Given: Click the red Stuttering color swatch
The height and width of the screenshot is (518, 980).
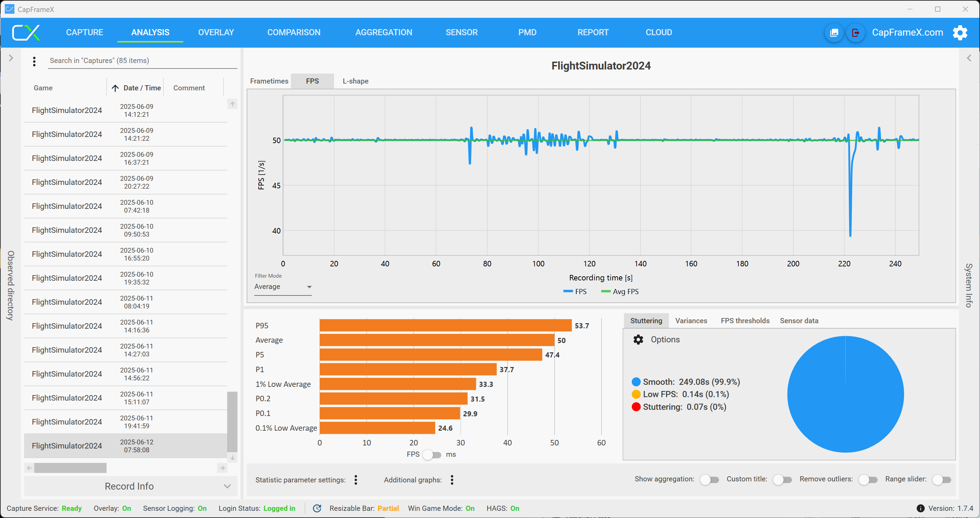Looking at the screenshot, I should tap(636, 407).
